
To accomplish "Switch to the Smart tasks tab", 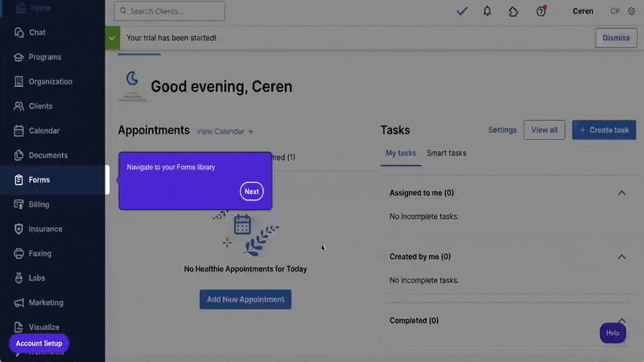I will [446, 153].
